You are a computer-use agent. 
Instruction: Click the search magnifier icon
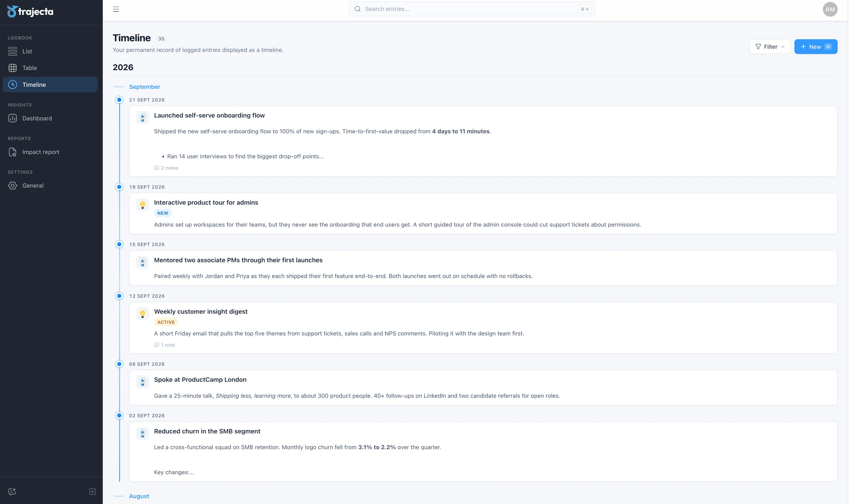point(358,9)
